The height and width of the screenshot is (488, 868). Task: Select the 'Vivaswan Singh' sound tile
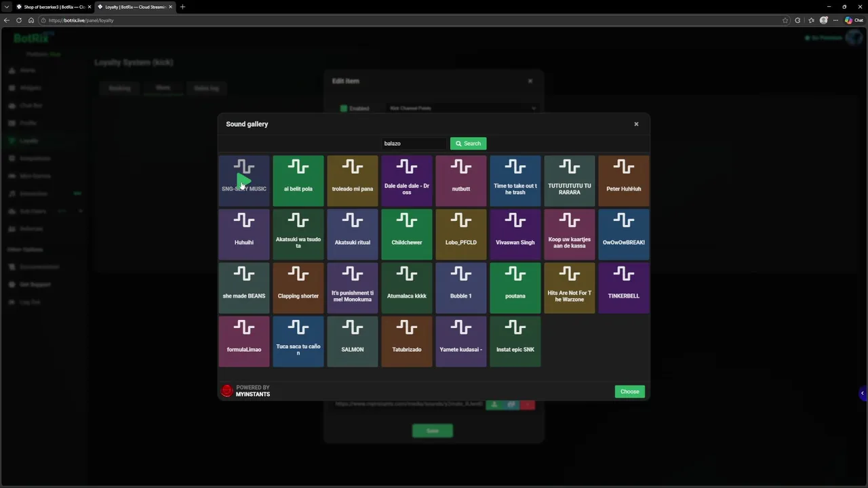[515, 234]
